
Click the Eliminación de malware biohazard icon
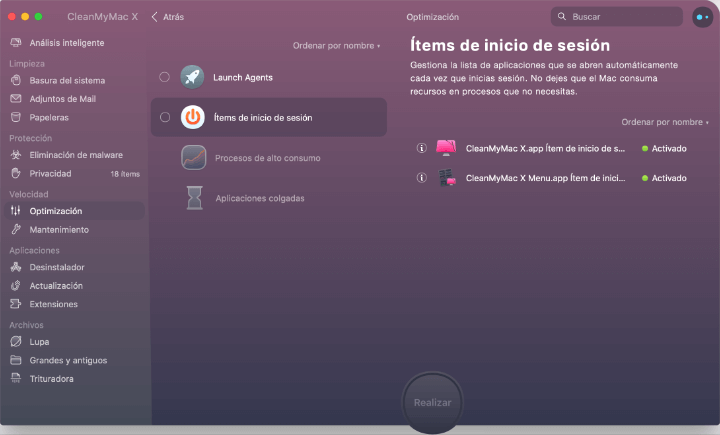[x=16, y=155]
